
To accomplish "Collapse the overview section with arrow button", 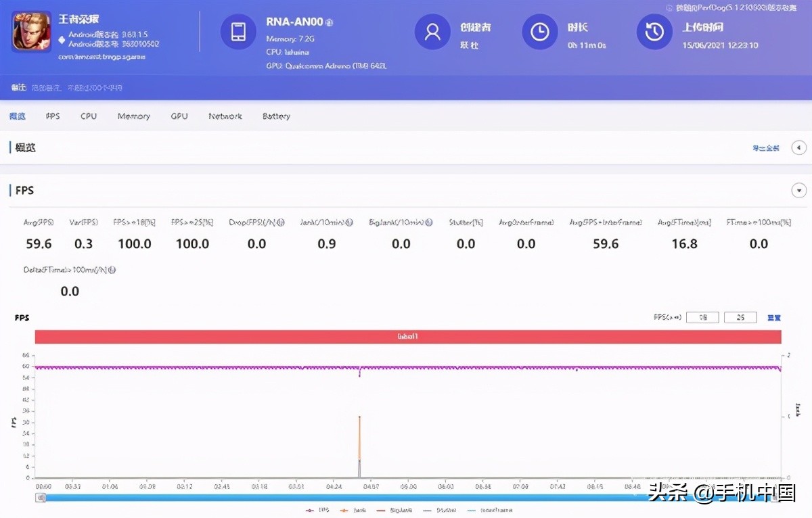I will tap(799, 147).
